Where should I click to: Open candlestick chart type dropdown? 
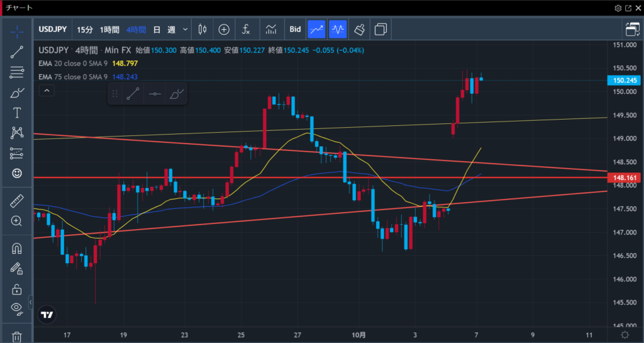pyautogui.click(x=203, y=29)
